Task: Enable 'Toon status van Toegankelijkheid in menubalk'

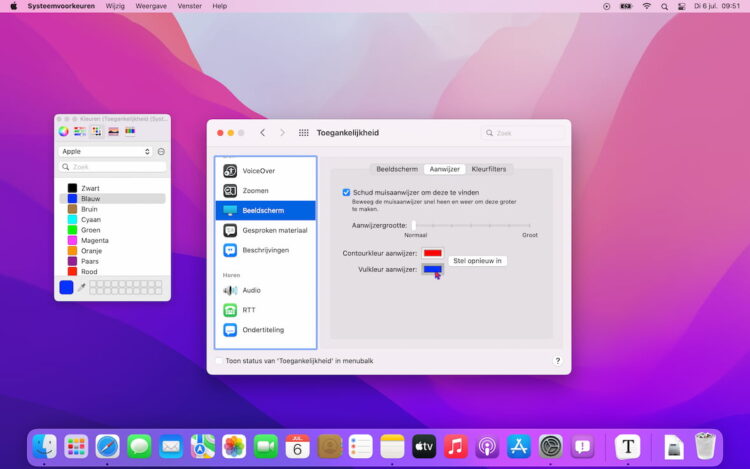Action: pos(220,360)
